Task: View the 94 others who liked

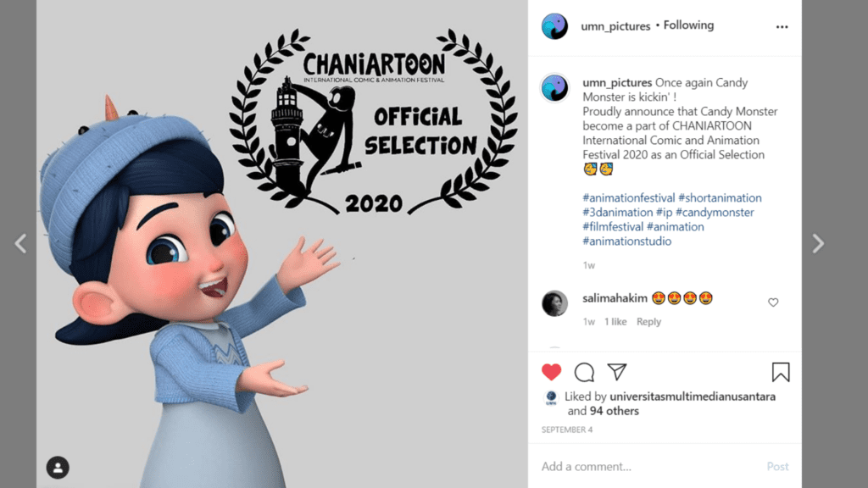Action: coord(614,411)
